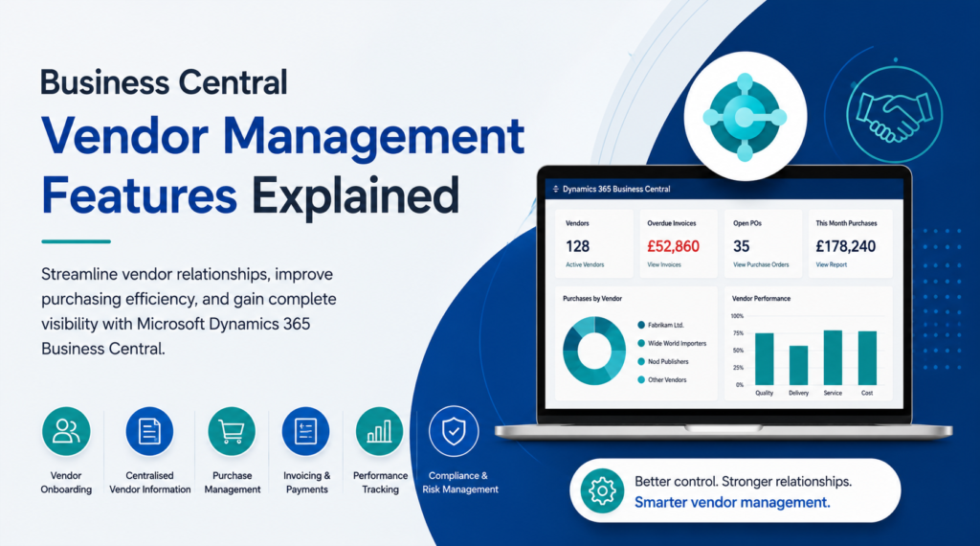Click the Business Central logo circle
The height and width of the screenshot is (546, 980).
[745, 116]
